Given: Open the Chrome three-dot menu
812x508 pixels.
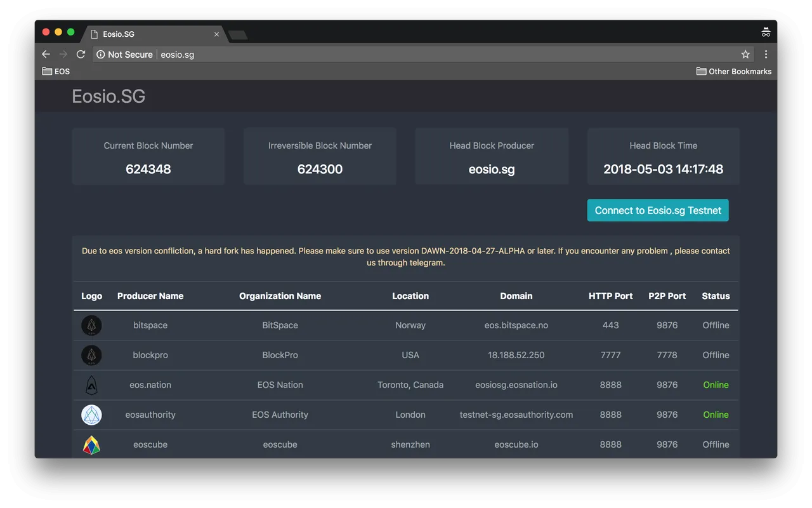Looking at the screenshot, I should pyautogui.click(x=766, y=55).
